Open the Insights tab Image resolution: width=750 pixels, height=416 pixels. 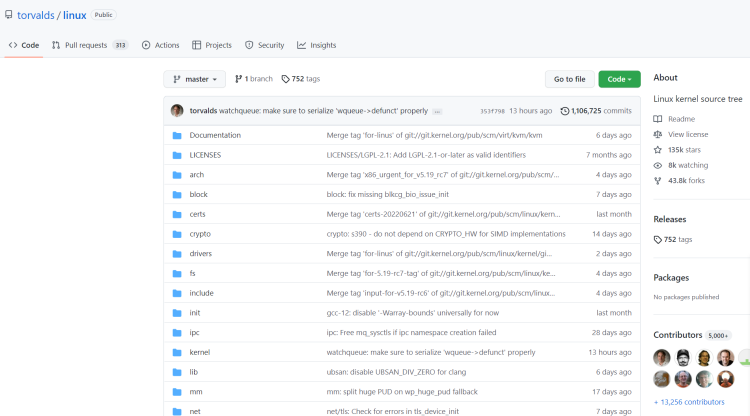coord(317,45)
